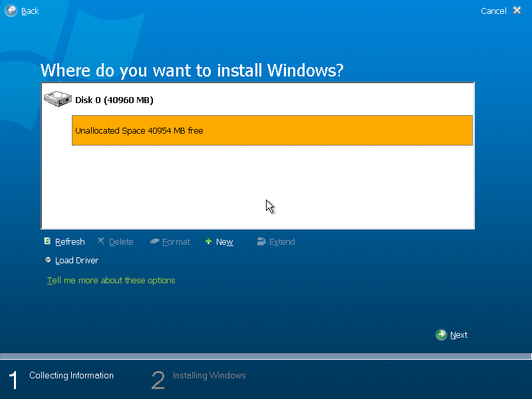Proceed with the Next text button
Screen dimensions: 532x399
[459, 335]
